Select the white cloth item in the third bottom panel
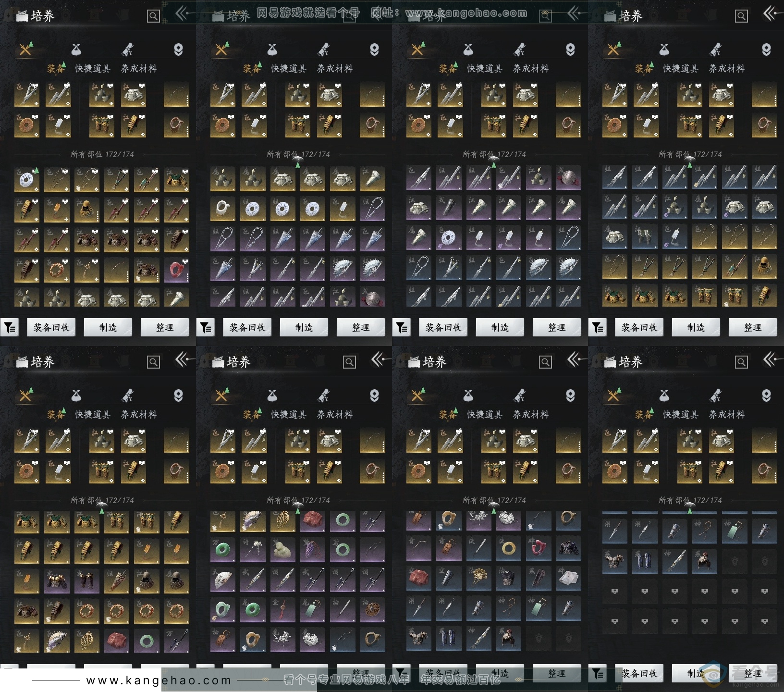The width and height of the screenshot is (784, 692). click(569, 579)
